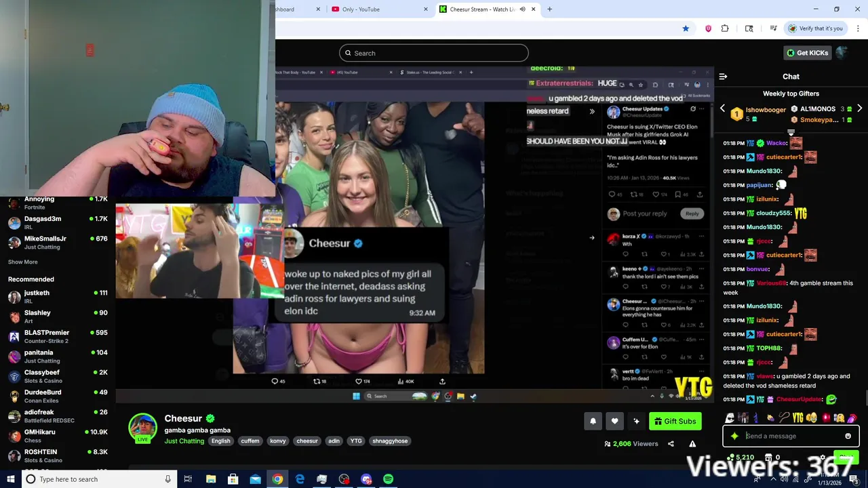Open Dasgasd3m followed channel
The height and width of the screenshot is (488, 868).
58,223
